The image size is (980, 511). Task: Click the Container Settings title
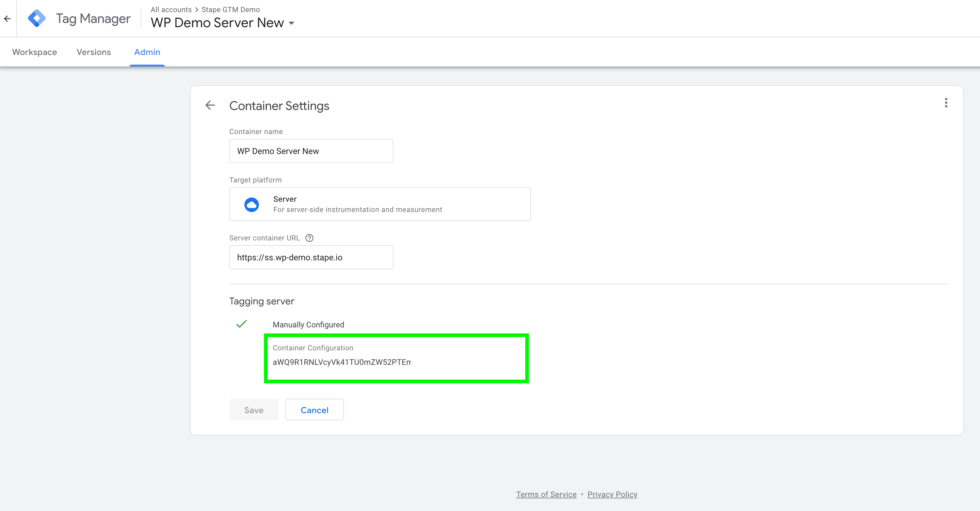click(x=279, y=106)
